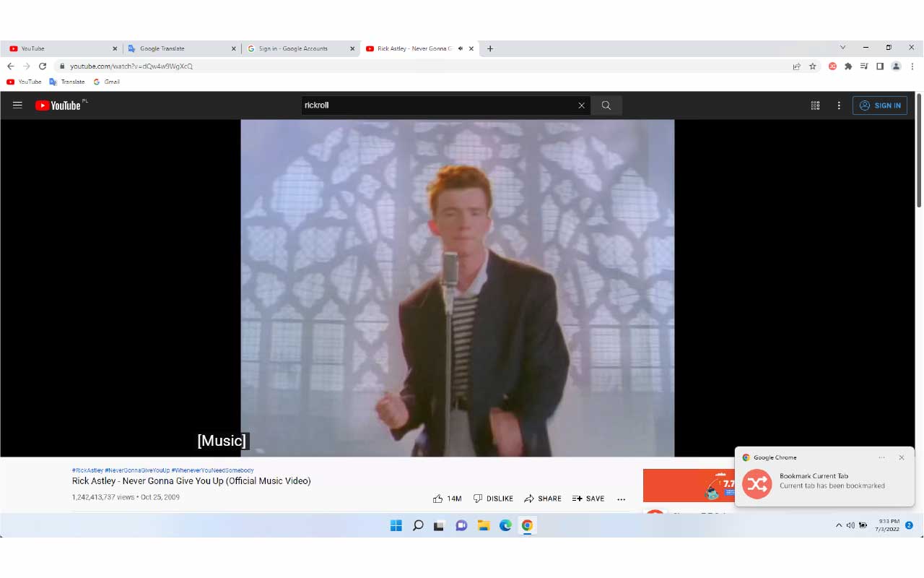924x578 pixels.
Task: Switch to Sign in - Google Accounts tab
Action: 300,48
